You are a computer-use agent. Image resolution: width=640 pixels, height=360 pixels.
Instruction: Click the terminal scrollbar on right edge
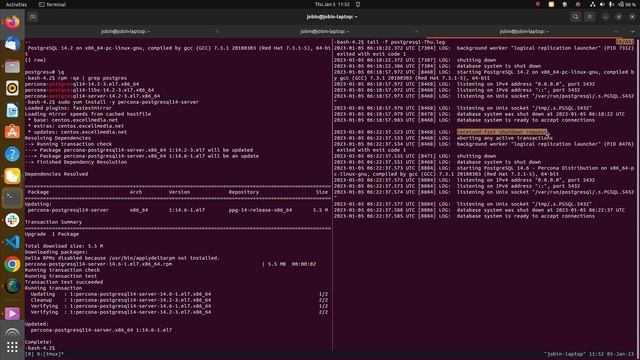click(x=638, y=194)
